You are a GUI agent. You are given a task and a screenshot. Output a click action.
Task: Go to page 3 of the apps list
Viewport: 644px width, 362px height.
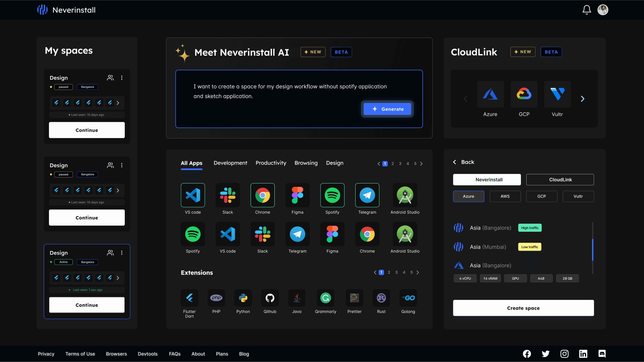tap(400, 164)
